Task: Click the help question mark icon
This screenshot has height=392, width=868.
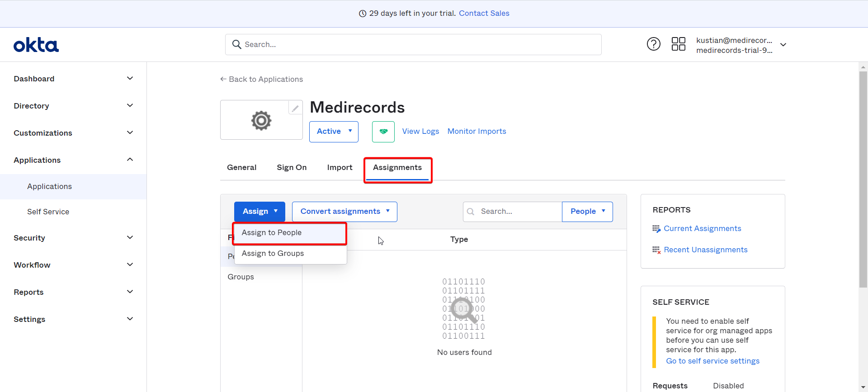Action: [x=653, y=44]
